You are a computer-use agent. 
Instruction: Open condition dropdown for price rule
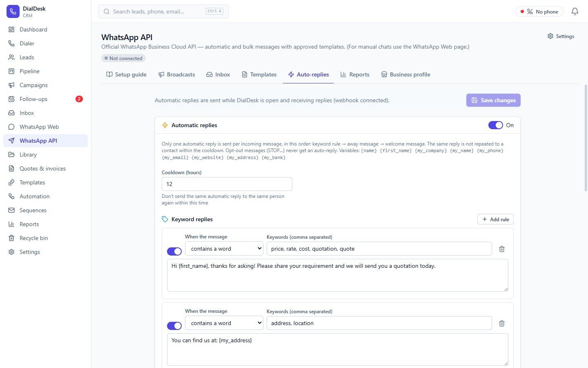224,249
